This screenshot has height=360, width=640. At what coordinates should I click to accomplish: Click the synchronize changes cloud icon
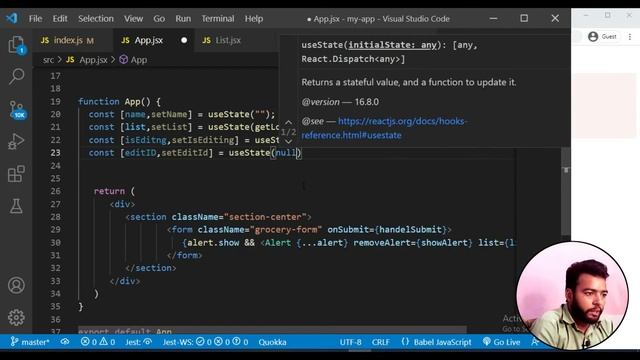point(65,342)
